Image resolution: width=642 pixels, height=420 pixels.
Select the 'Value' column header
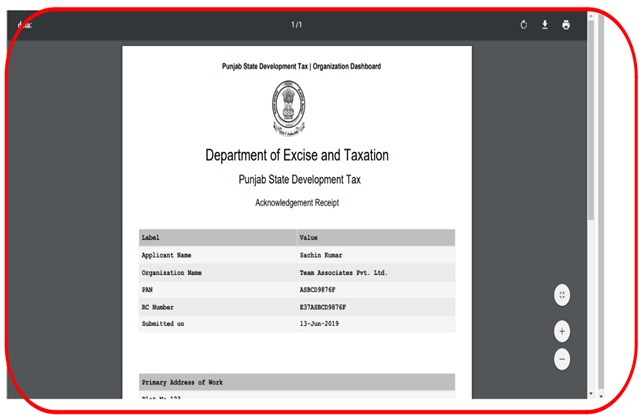[309, 238]
